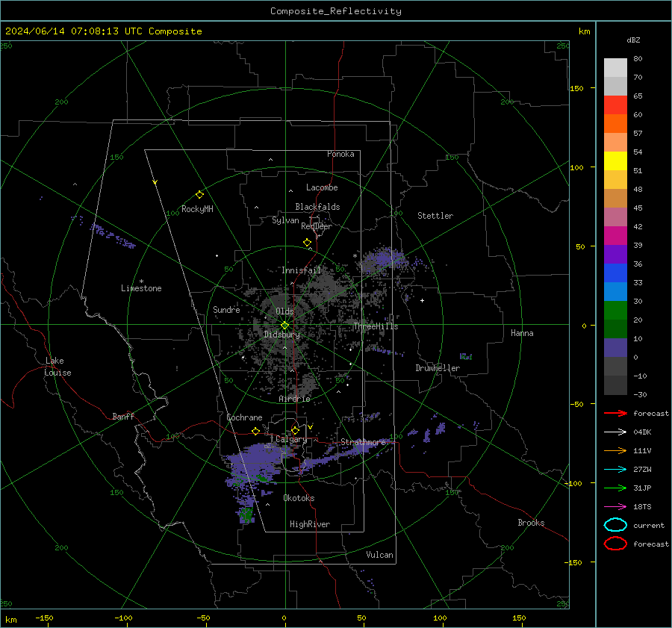Click the dBZ legend heading

coord(633,40)
